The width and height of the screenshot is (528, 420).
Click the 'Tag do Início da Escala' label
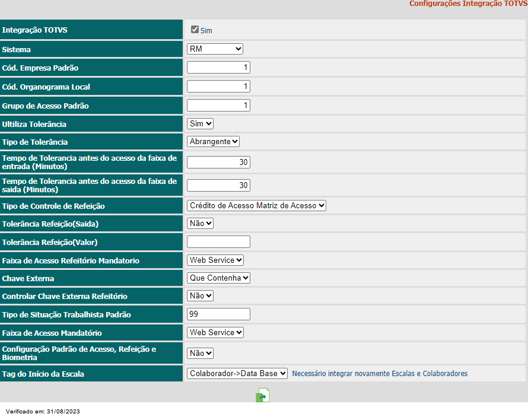43,374
